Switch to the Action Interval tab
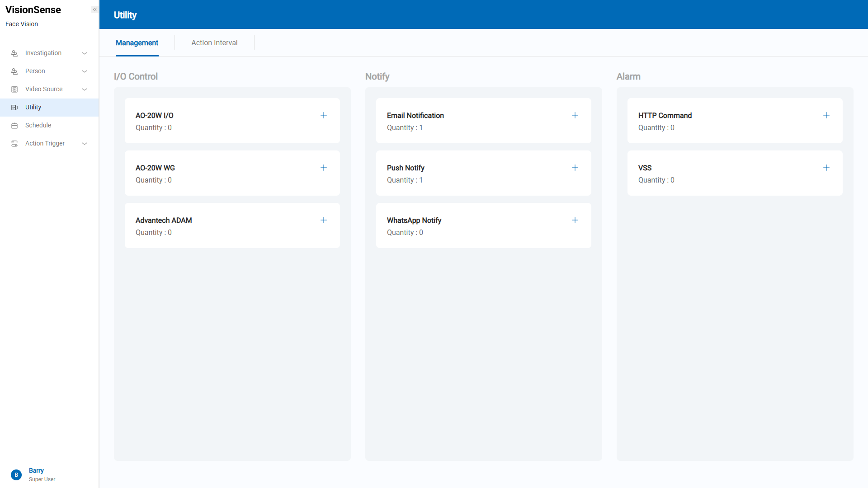Viewport: 868px width, 488px height. 214,42
